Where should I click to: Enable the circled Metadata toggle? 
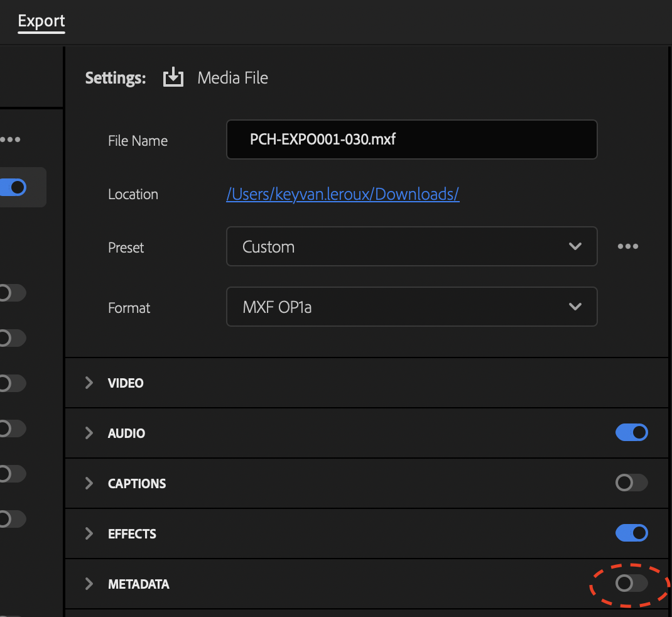pos(631,583)
